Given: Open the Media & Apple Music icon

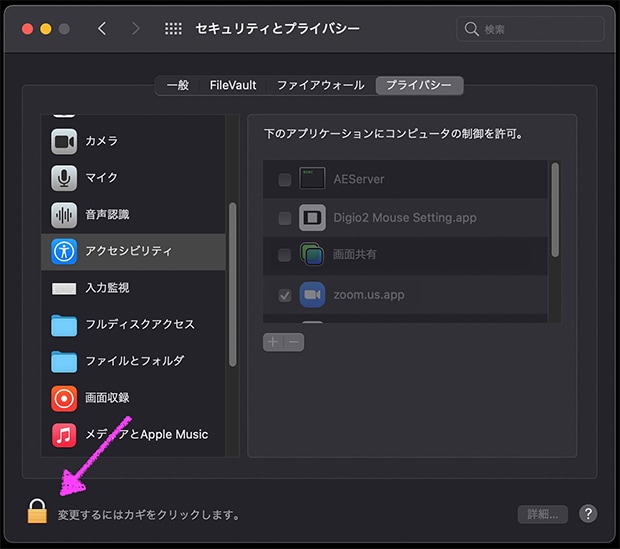Looking at the screenshot, I should click(x=64, y=435).
